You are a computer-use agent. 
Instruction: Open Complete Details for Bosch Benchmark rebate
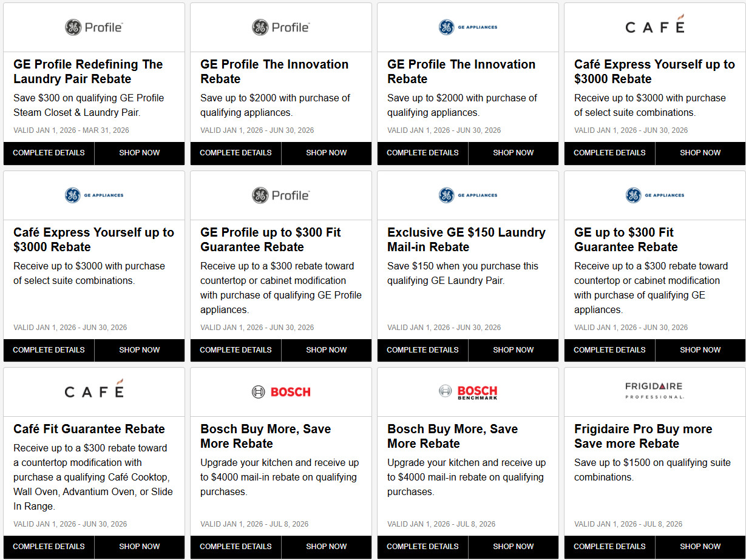pyautogui.click(x=422, y=547)
